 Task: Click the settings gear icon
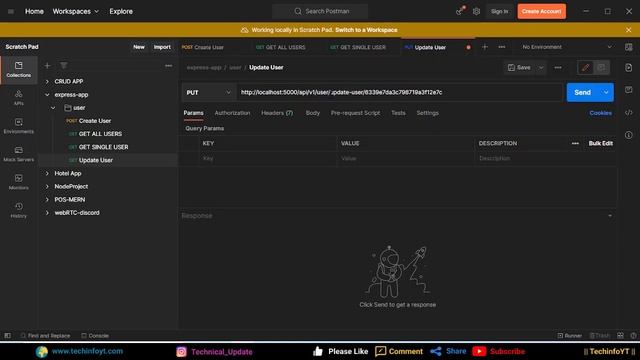click(476, 11)
